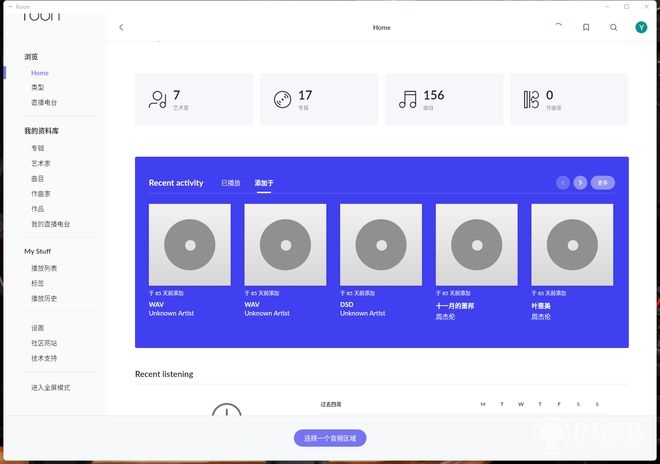Click 周杰伦 under 叶惠美
Image resolution: width=660 pixels, height=464 pixels.
541,316
